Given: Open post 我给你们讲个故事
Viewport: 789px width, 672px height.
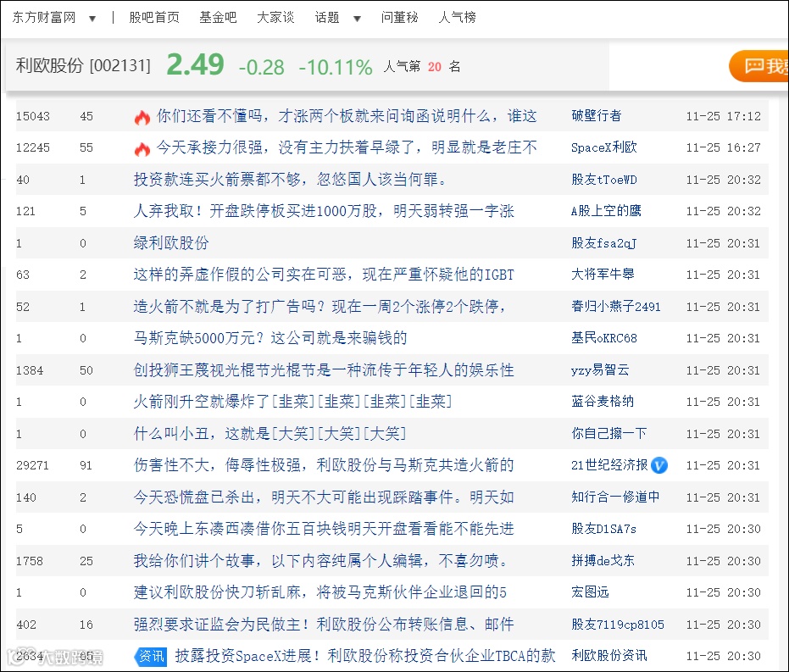Looking at the screenshot, I should pyautogui.click(x=322, y=560).
